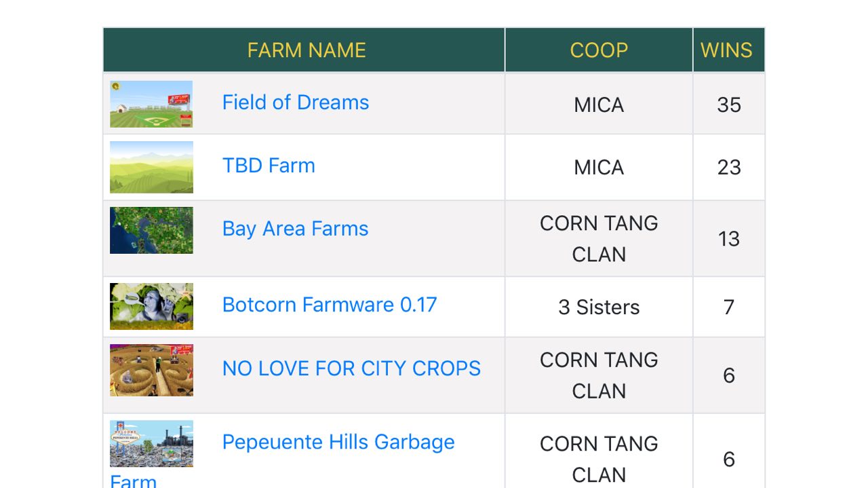Click the Pepeuente Hills garbage thumbnail
Viewport: 868px width, 488px height.
151,444
